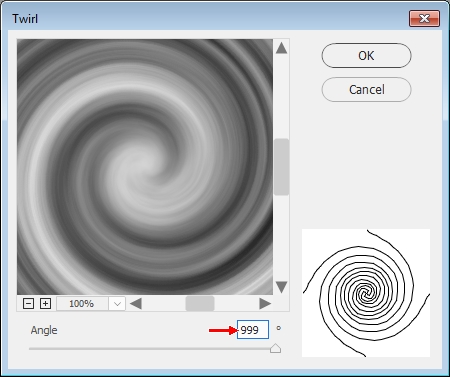
Task: Open the 100% zoom level dropdown
Action: (x=117, y=304)
